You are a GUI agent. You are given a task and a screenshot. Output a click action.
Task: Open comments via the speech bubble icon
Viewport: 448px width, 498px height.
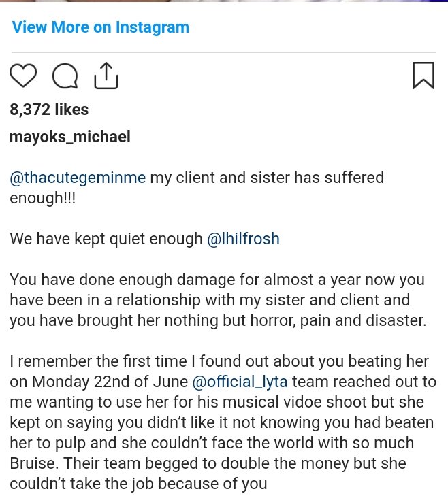65,76
